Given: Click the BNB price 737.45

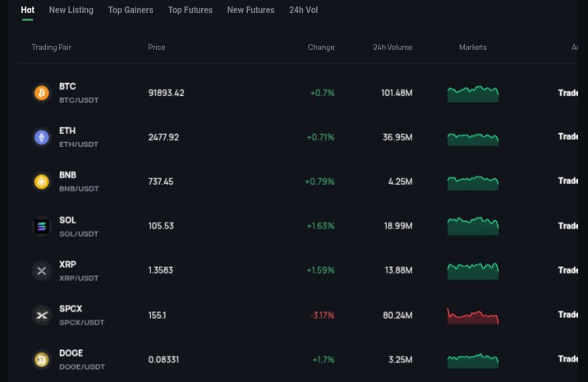Looking at the screenshot, I should pos(160,182).
